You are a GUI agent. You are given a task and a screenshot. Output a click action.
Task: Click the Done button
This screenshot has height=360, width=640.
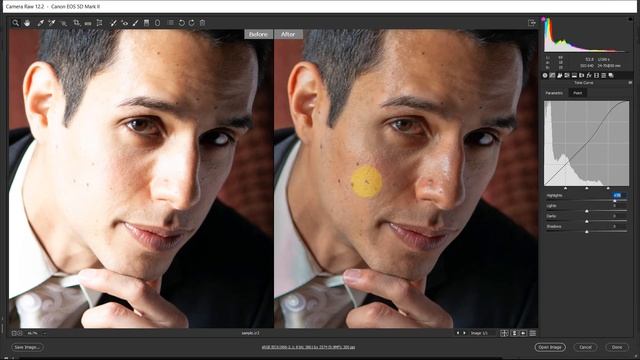617,347
